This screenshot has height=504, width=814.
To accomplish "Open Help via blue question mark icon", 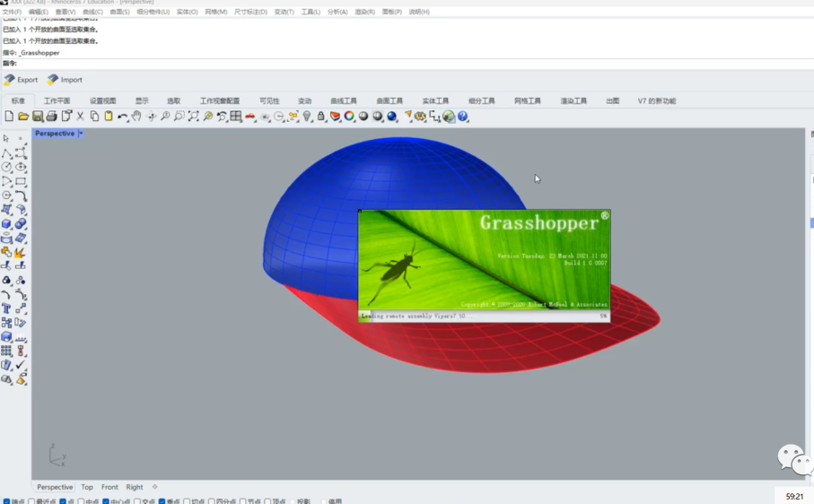I will point(463,117).
